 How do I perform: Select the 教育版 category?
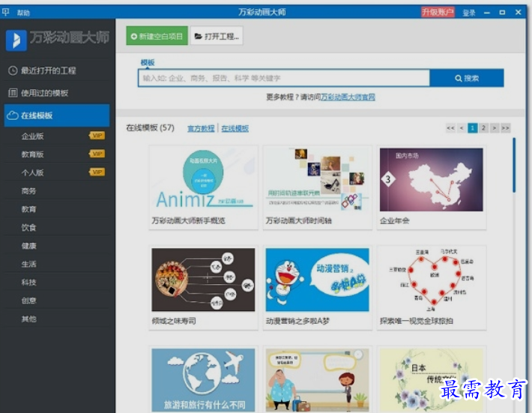click(x=32, y=154)
